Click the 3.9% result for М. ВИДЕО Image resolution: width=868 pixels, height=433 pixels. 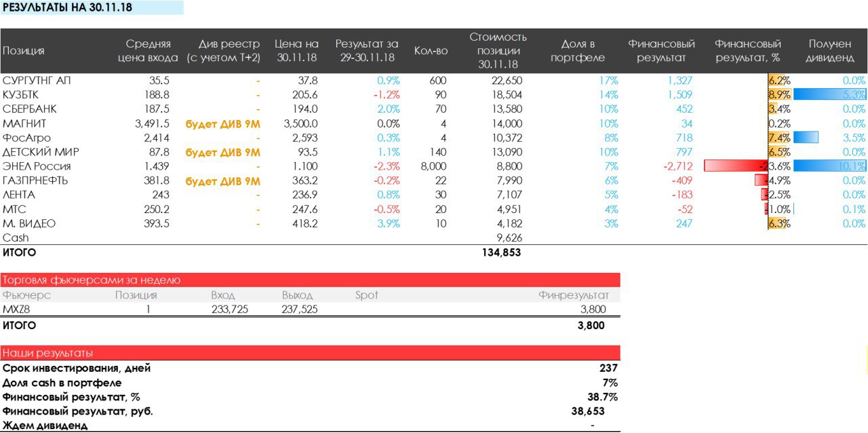click(x=389, y=223)
